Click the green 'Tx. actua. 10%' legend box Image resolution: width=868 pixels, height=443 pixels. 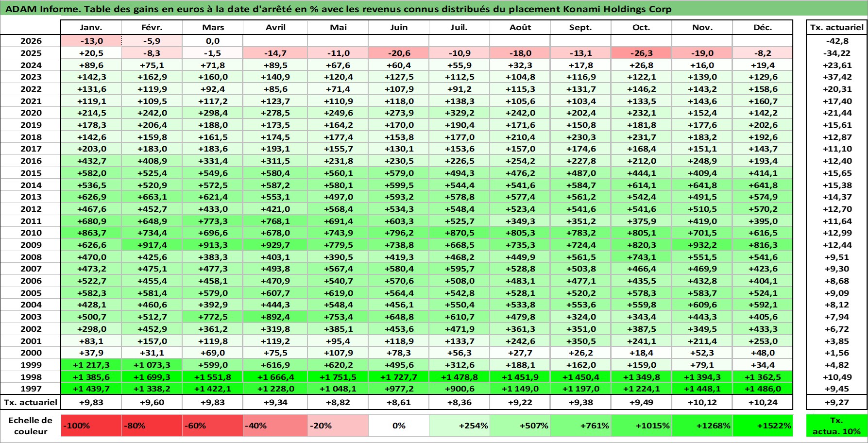836,426
